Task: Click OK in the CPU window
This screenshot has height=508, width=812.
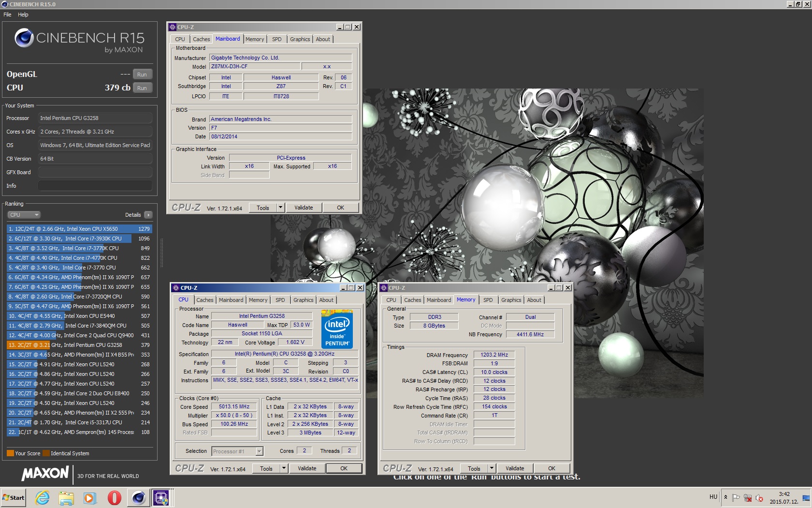Action: [344, 468]
